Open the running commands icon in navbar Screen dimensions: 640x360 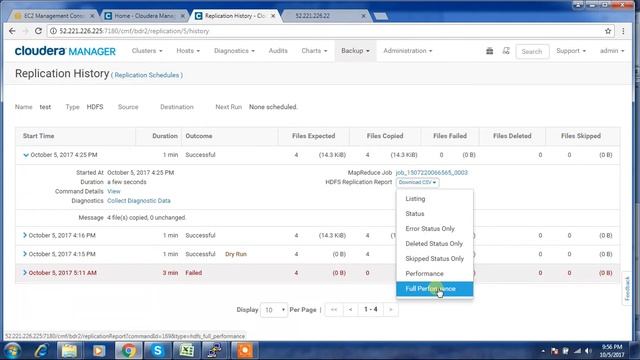click(x=506, y=51)
